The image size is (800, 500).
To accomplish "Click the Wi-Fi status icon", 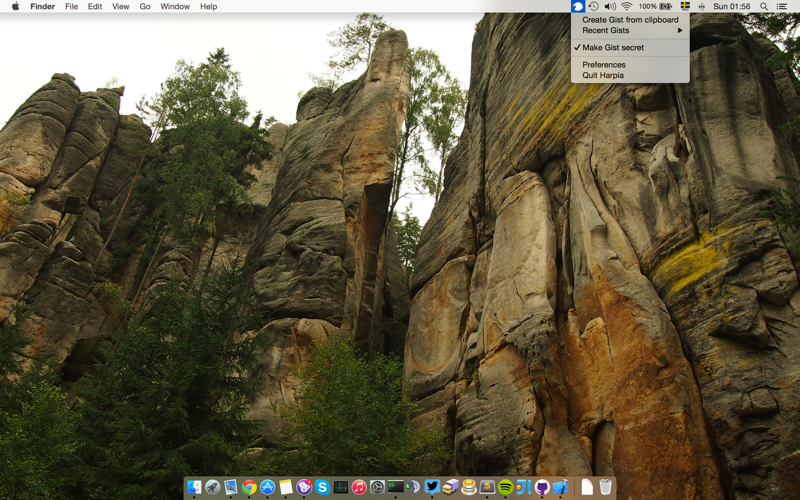I will 627,6.
